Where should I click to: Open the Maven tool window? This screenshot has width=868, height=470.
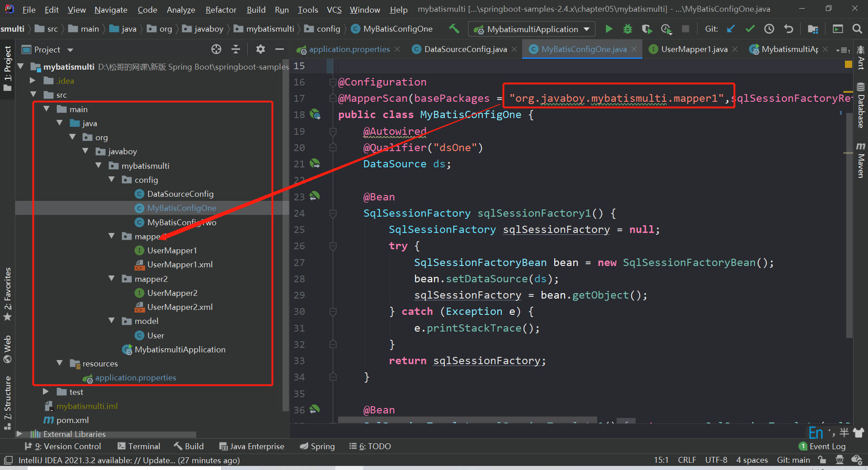click(861, 160)
